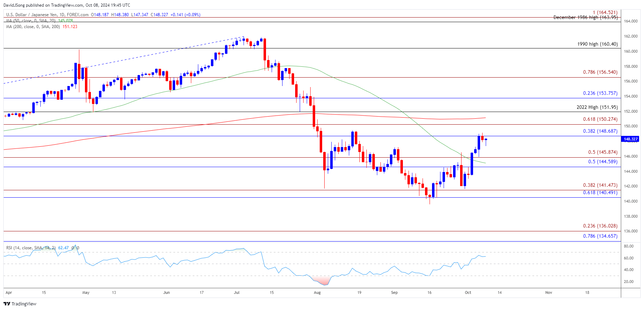
Task: Click the 50 MA value 145.078
Action: coord(66,21)
